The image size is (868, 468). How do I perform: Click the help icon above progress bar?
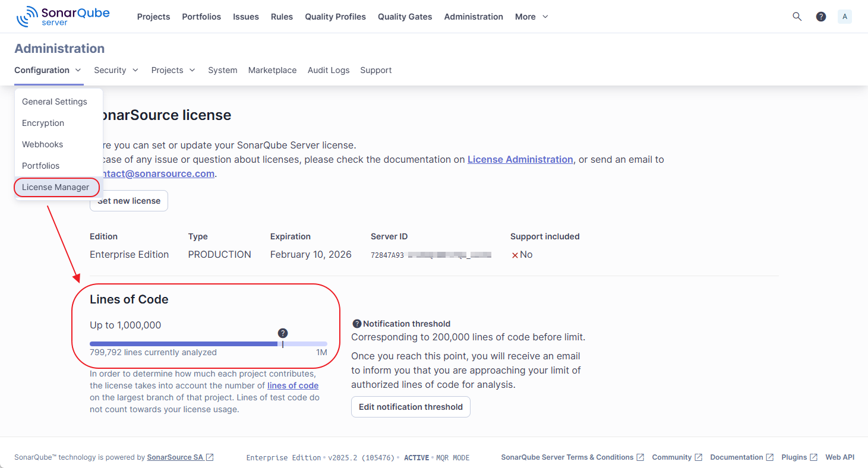click(283, 333)
